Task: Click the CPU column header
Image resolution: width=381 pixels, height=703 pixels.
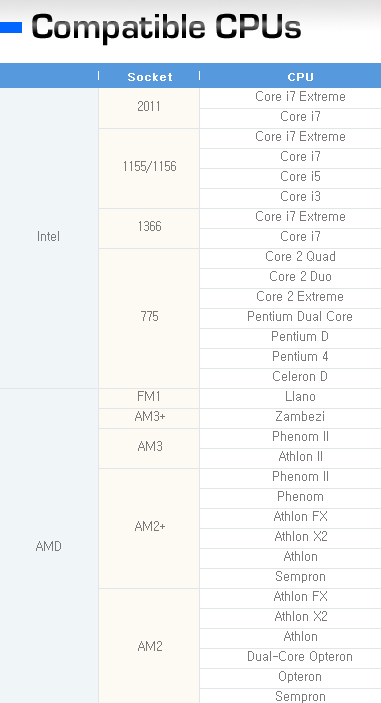Action: pos(300,77)
